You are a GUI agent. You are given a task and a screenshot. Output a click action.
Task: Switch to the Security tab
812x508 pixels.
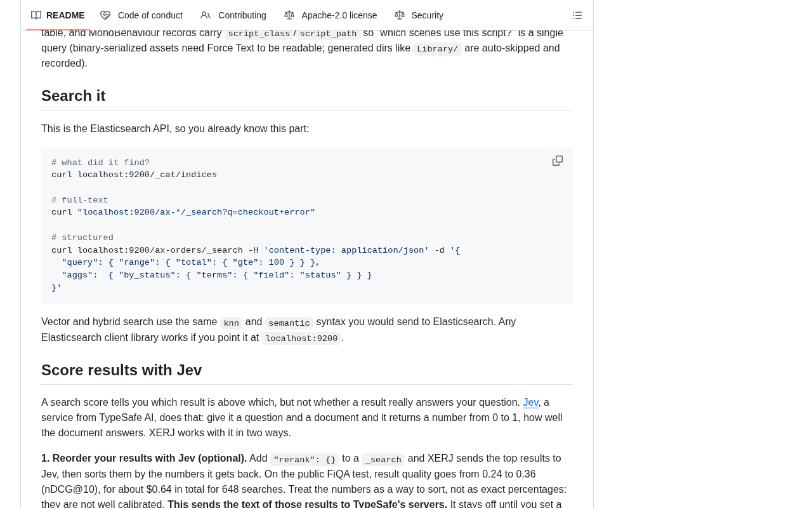tap(419, 15)
